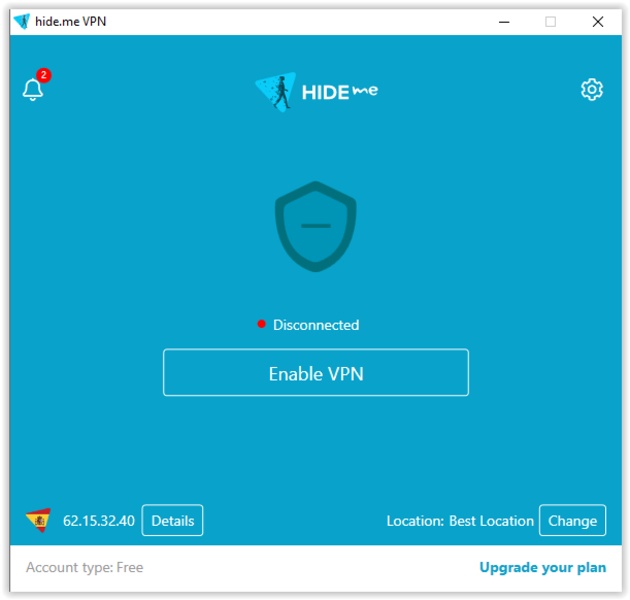Click the hide.me logo in the header
Image resolution: width=630 pixels, height=600 pixels.
[316, 92]
